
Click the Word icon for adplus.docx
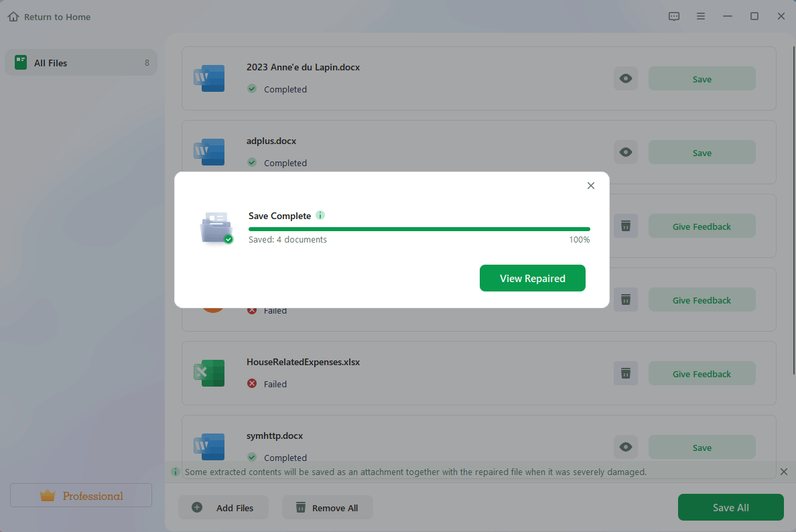click(x=209, y=152)
